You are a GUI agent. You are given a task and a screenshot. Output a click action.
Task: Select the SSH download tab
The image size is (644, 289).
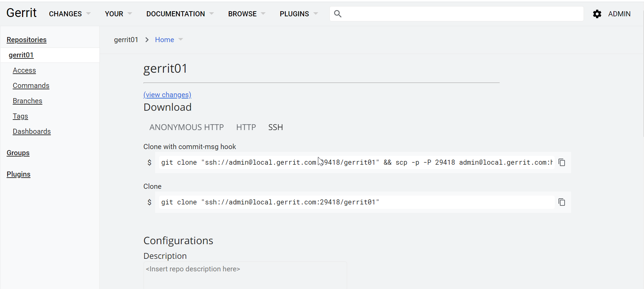[276, 127]
